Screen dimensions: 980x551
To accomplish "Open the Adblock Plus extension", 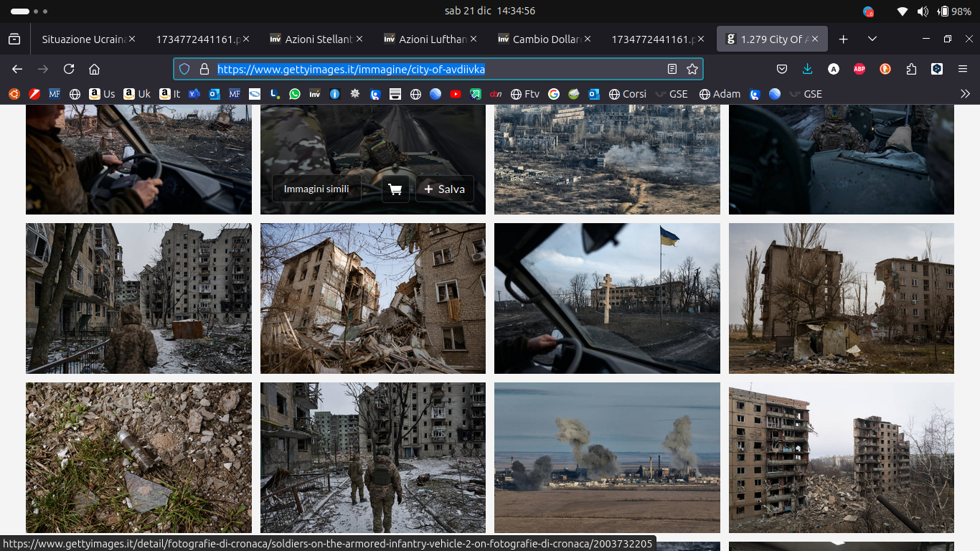I will [859, 69].
